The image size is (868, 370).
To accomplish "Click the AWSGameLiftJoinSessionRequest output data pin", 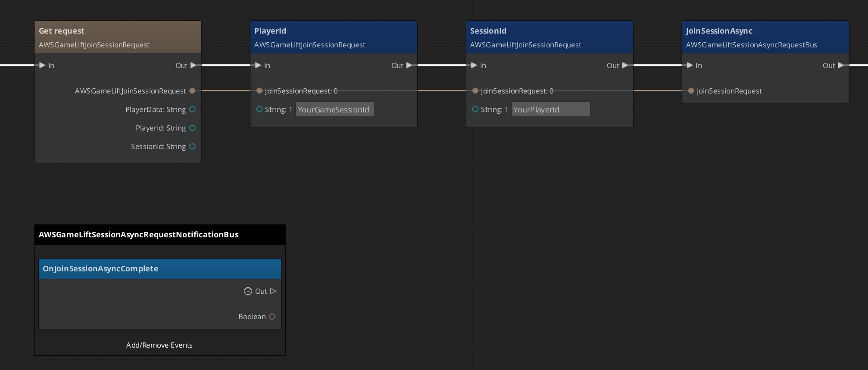I will [x=193, y=91].
